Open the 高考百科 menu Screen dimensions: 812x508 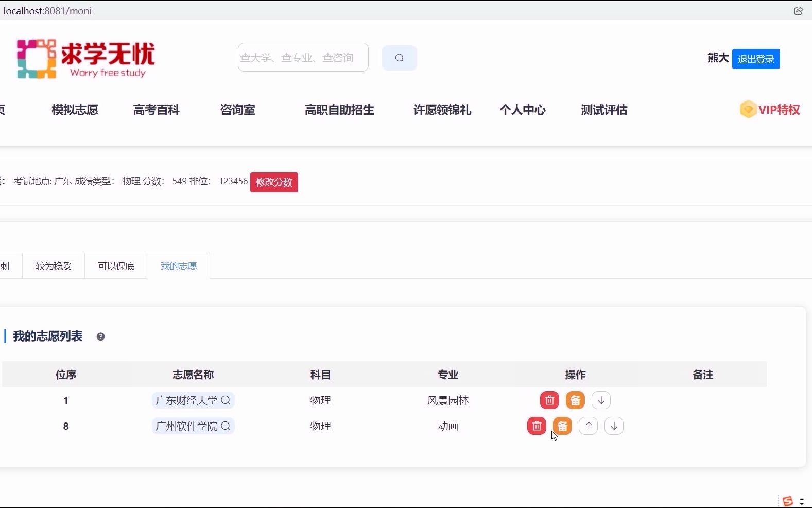(156, 110)
